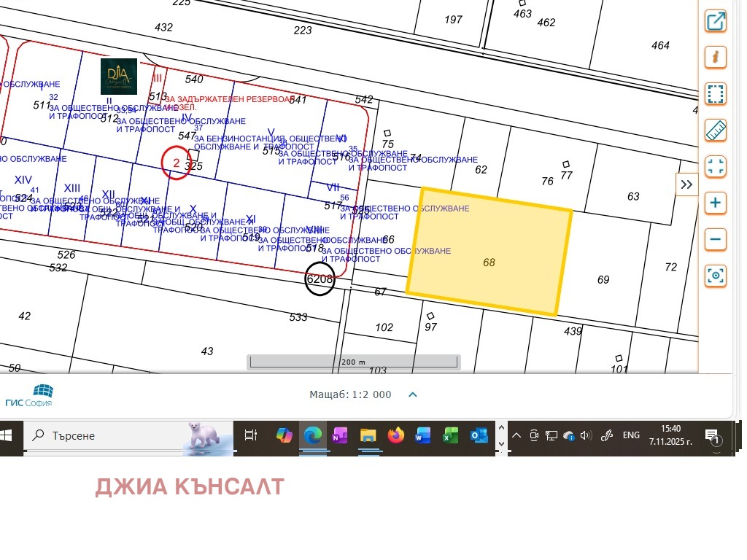Show hidden system tray icons
The width and height of the screenshot is (747, 560).
click(516, 435)
